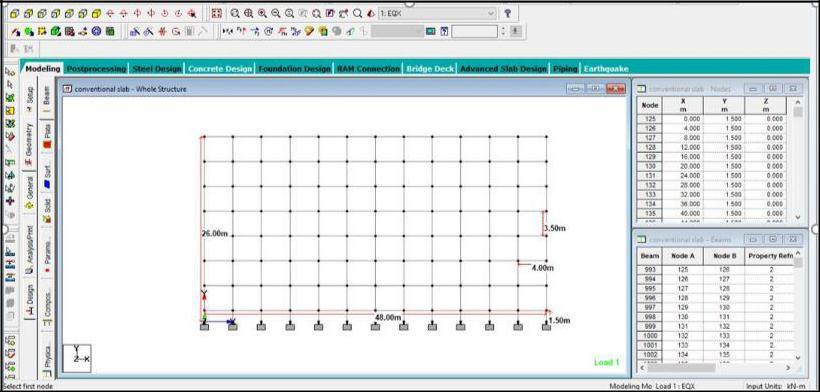
Task: Click the stepper arrows beside toolbar input
Action: click(x=503, y=31)
